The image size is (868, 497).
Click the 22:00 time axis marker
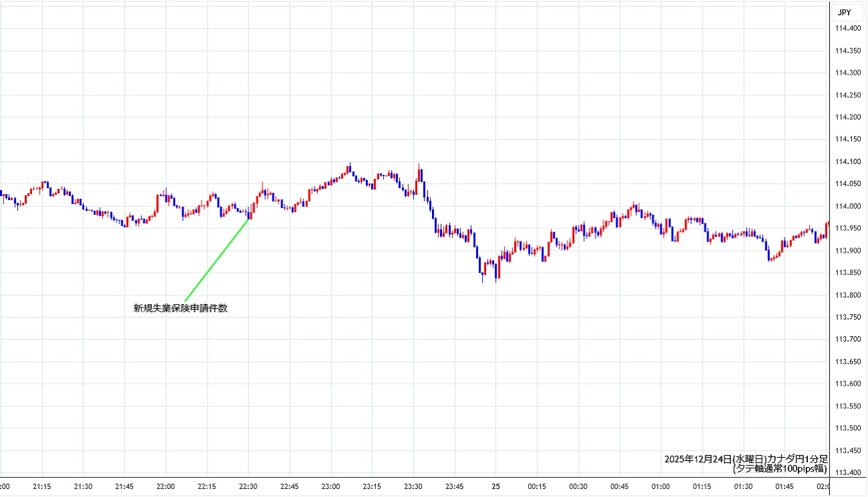166,486
